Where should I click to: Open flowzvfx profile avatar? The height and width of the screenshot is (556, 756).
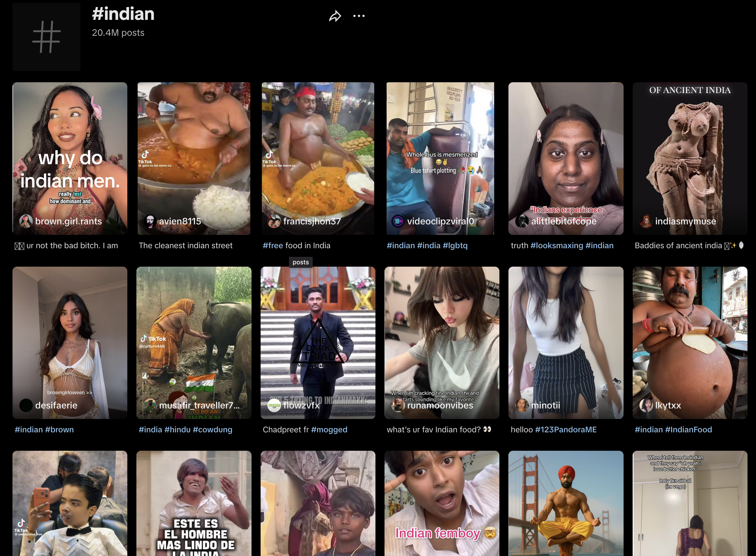pos(274,405)
